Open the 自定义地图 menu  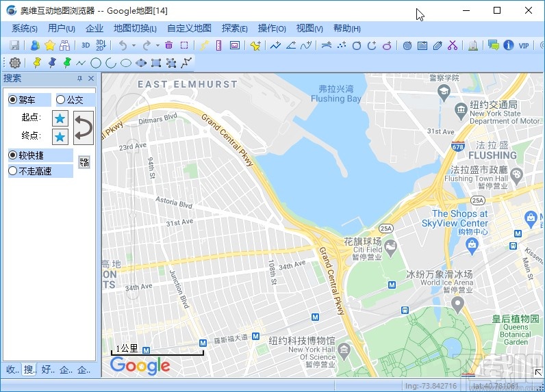tap(190, 29)
